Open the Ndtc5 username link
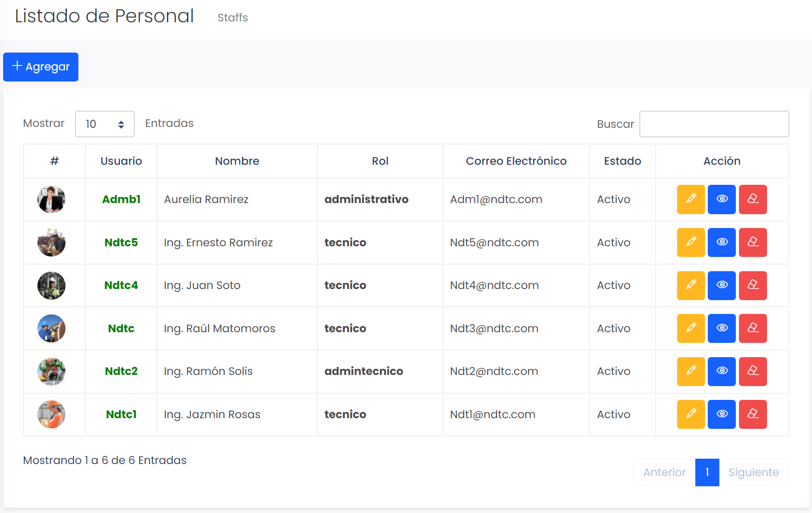The image size is (812, 513). click(121, 242)
